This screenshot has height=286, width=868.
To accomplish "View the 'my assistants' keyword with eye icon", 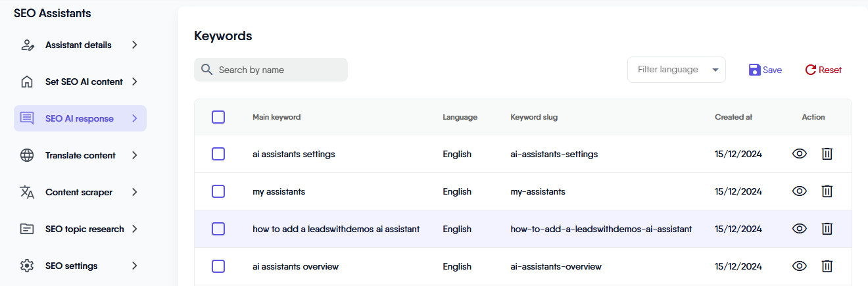I will pyautogui.click(x=799, y=191).
